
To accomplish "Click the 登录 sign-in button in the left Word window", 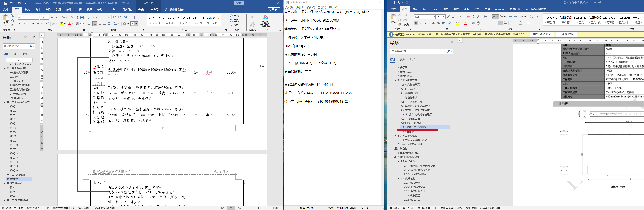I will coord(239,3).
